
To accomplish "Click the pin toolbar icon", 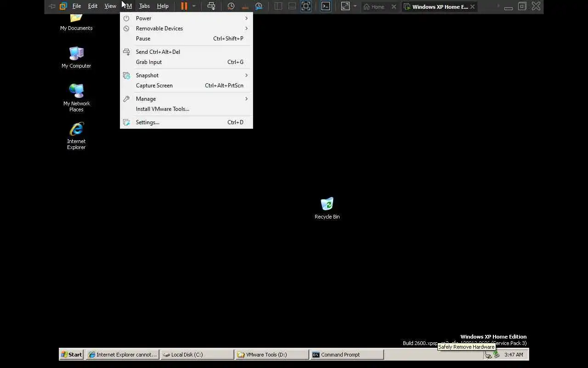I will tap(52, 6).
